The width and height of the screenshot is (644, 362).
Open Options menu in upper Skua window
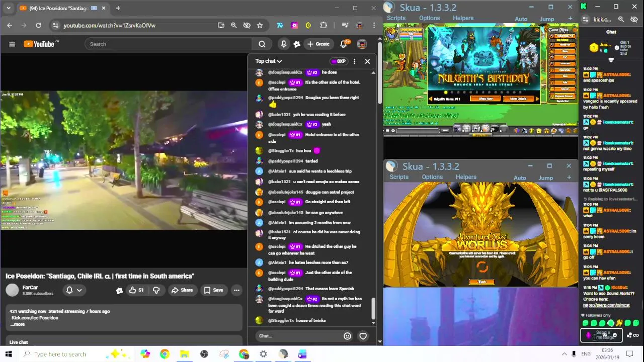point(430,19)
